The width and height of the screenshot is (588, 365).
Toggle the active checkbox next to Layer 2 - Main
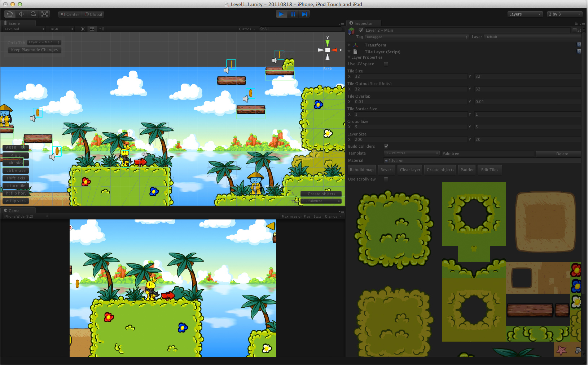[x=360, y=30]
